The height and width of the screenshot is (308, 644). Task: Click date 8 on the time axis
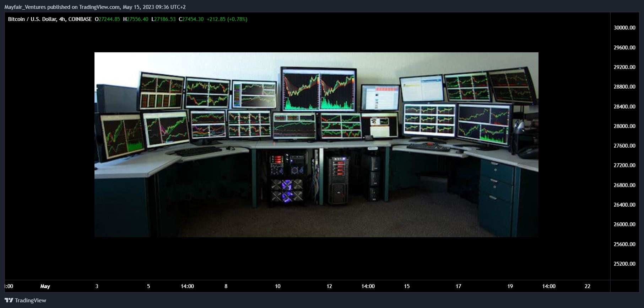click(226, 286)
